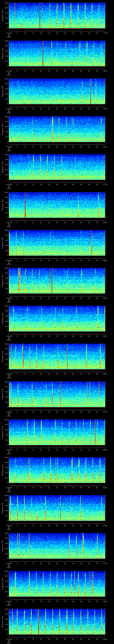Click the '21:00' end time label
This screenshot has height=644, width=114.
pos(105,184)
